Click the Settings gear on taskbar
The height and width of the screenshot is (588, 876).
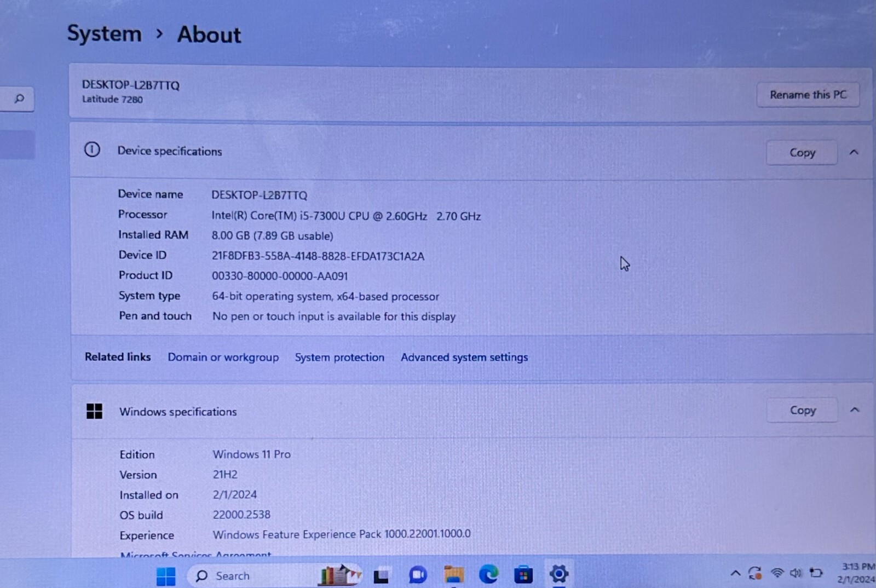(x=559, y=574)
